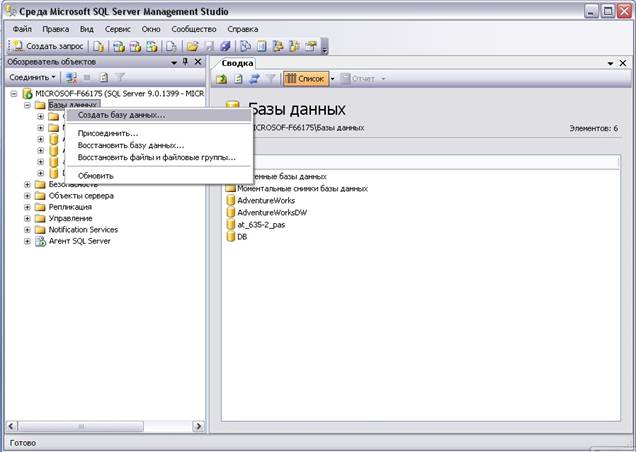The height and width of the screenshot is (452, 636).
Task: Select the AdventureWorksDW database in summary list
Action: (x=265, y=212)
